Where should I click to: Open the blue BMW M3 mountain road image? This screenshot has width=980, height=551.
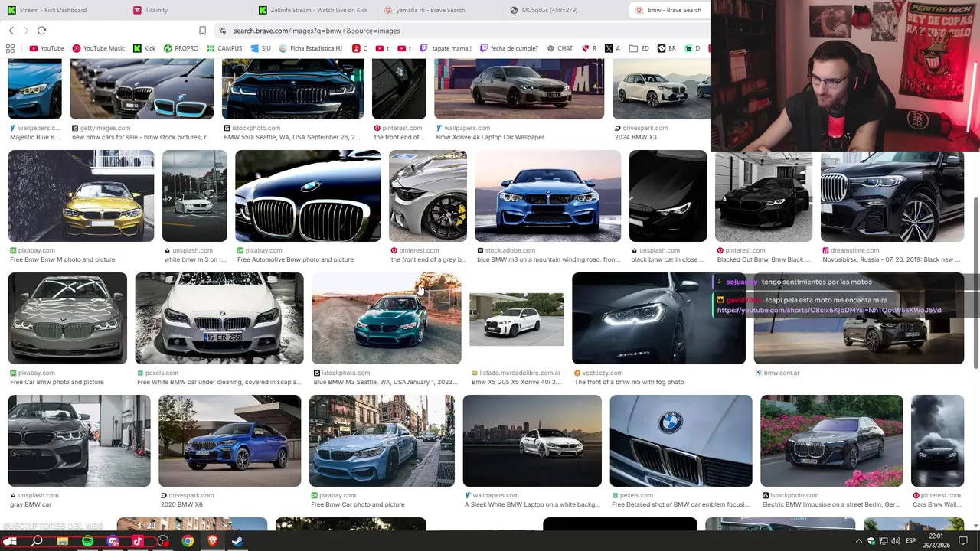(548, 196)
